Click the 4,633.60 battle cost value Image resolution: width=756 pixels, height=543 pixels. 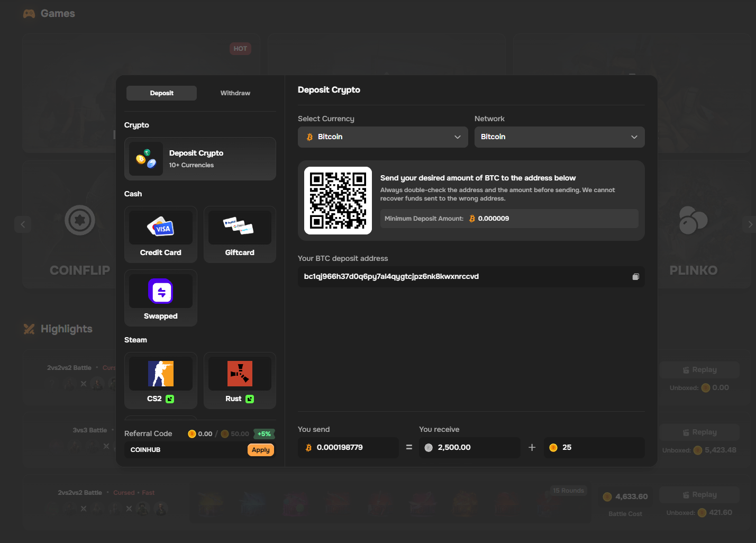(632, 496)
